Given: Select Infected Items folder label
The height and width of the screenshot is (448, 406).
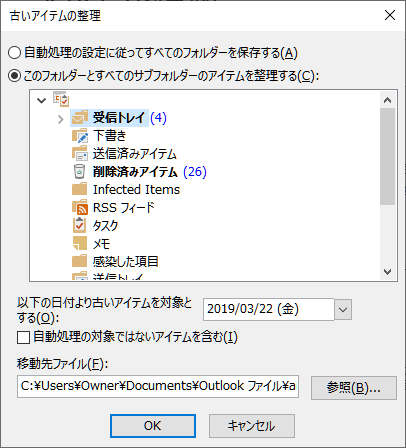Looking at the screenshot, I should [x=136, y=190].
